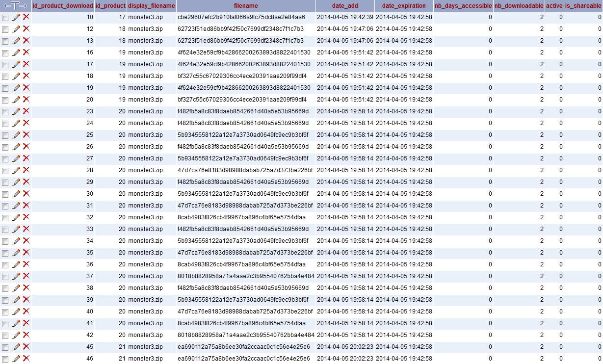Delete row with id_product_download 17
Screen dimensions: 603x364
point(26,64)
